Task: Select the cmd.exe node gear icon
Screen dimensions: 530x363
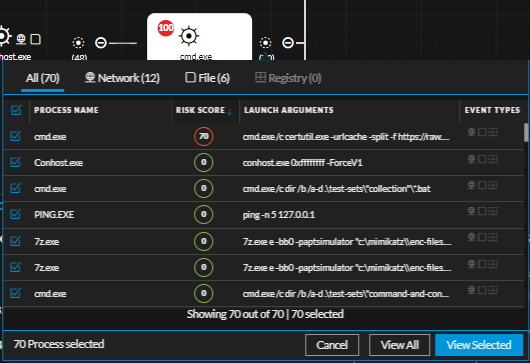Action: [189, 36]
